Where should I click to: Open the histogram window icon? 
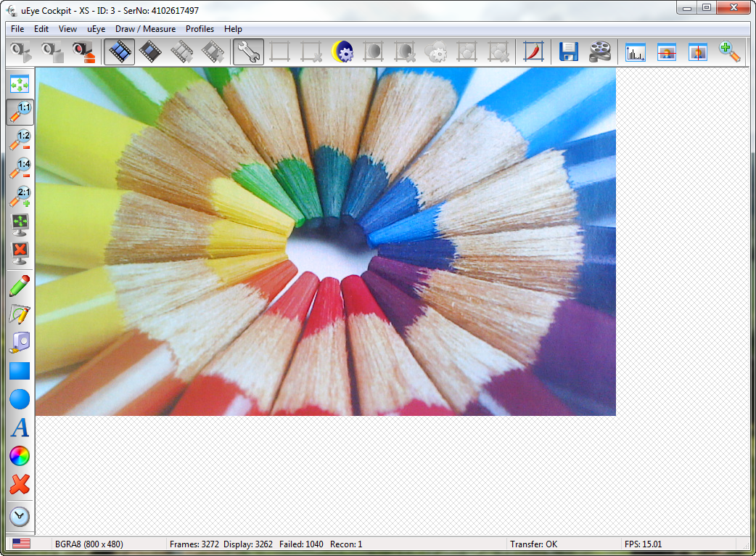point(636,52)
